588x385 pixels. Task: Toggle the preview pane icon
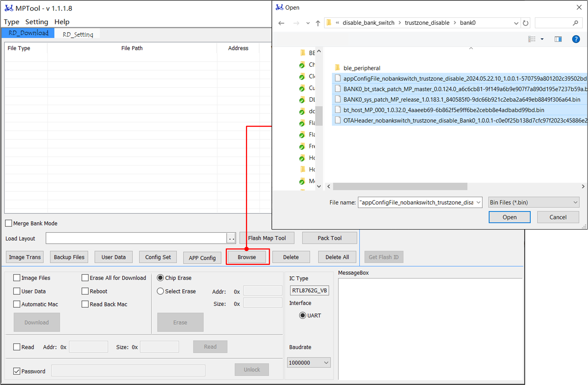(x=558, y=39)
